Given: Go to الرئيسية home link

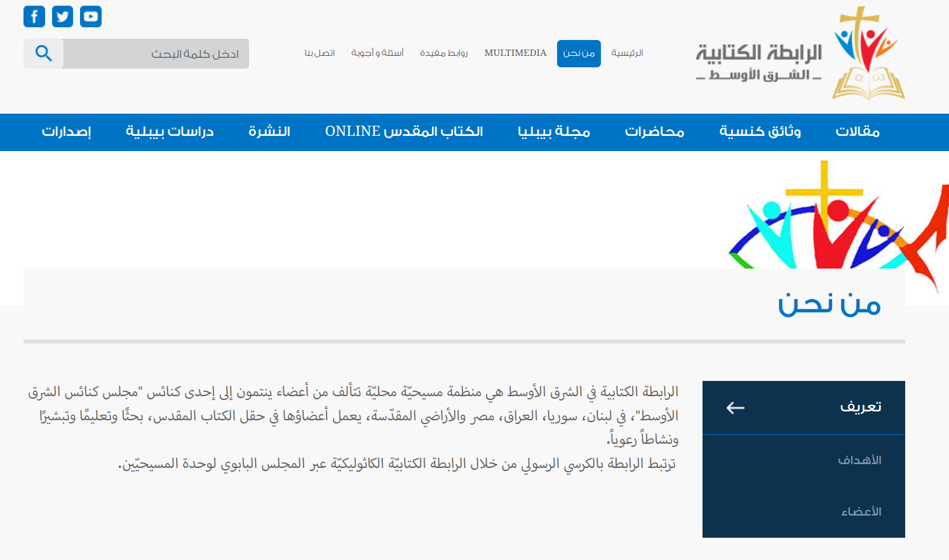Looking at the screenshot, I should click(x=627, y=53).
